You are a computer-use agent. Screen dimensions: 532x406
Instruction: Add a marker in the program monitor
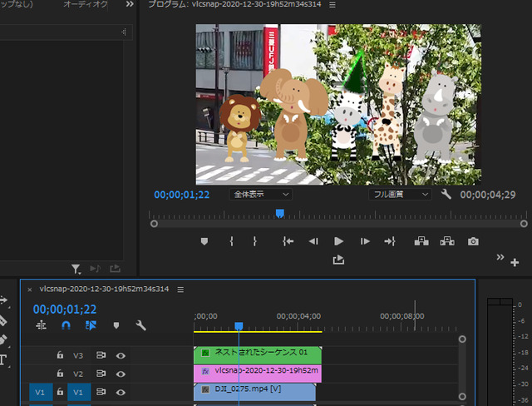(204, 241)
